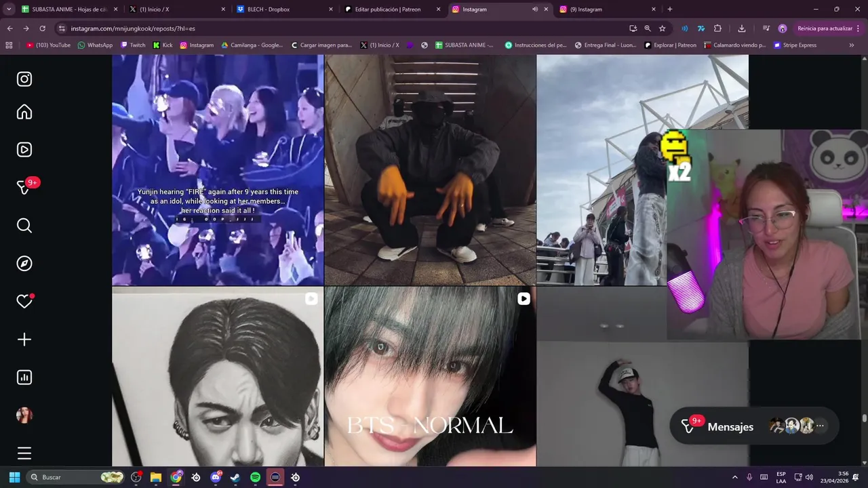Open Search magnifier in Instagram sidebar
The image size is (868, 488).
24,226
